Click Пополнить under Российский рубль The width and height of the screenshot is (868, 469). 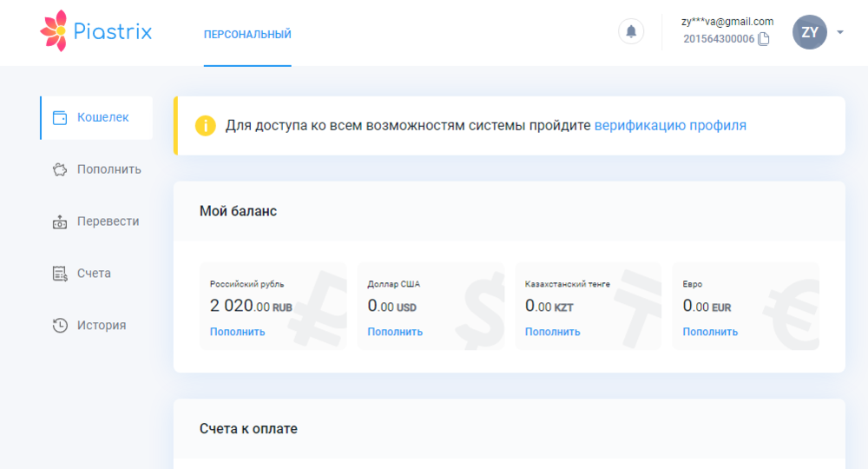[238, 332]
